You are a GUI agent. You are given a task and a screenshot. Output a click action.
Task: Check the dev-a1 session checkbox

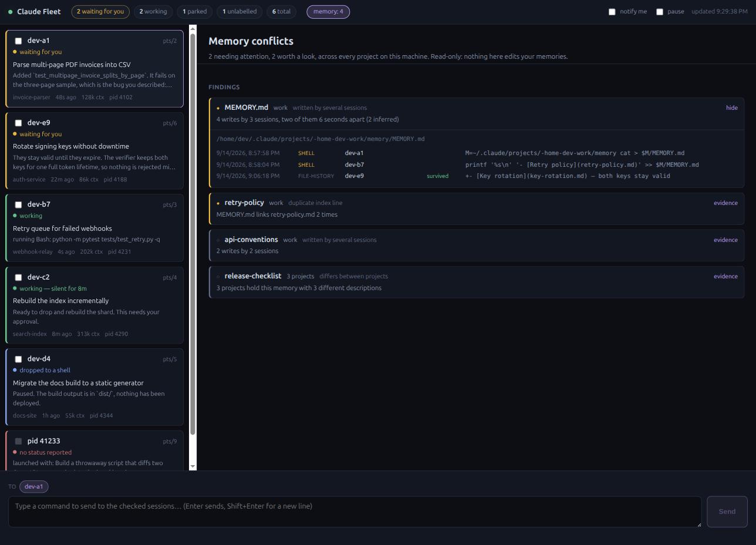point(18,41)
